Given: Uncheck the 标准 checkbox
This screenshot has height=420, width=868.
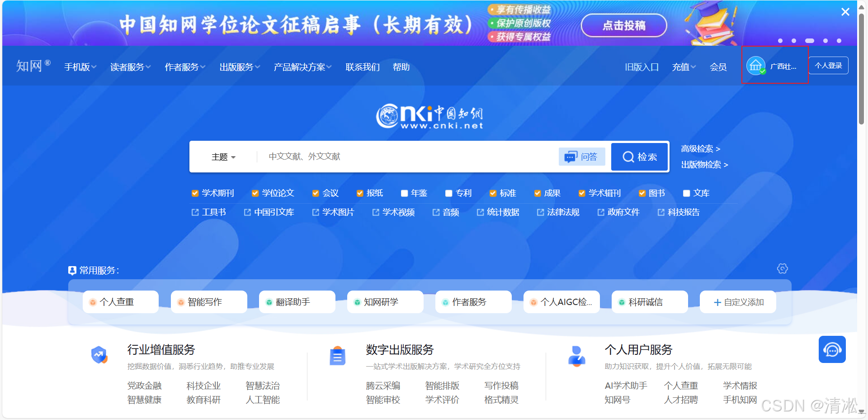Looking at the screenshot, I should point(493,193).
